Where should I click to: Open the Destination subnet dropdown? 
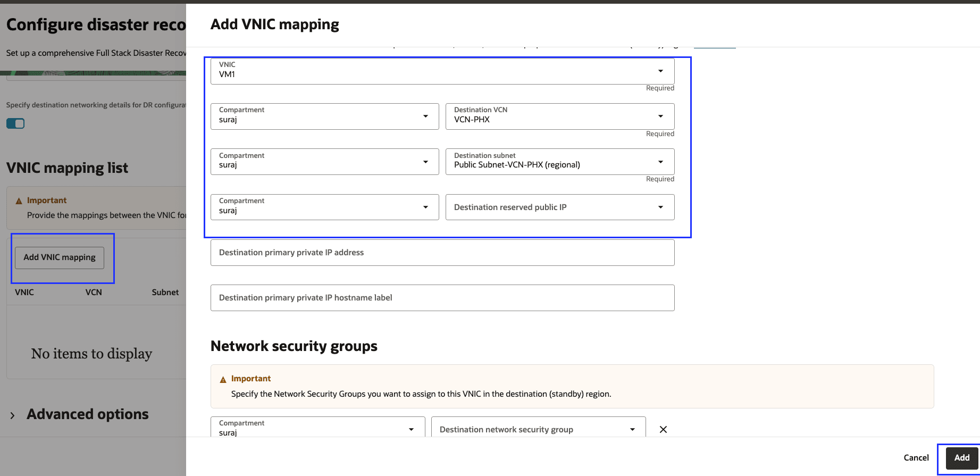pos(560,162)
